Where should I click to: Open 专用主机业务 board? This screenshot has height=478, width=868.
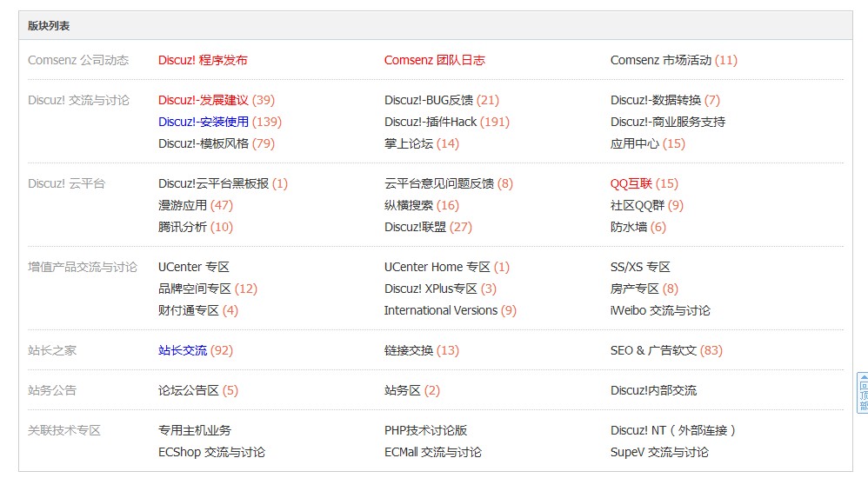(x=195, y=430)
